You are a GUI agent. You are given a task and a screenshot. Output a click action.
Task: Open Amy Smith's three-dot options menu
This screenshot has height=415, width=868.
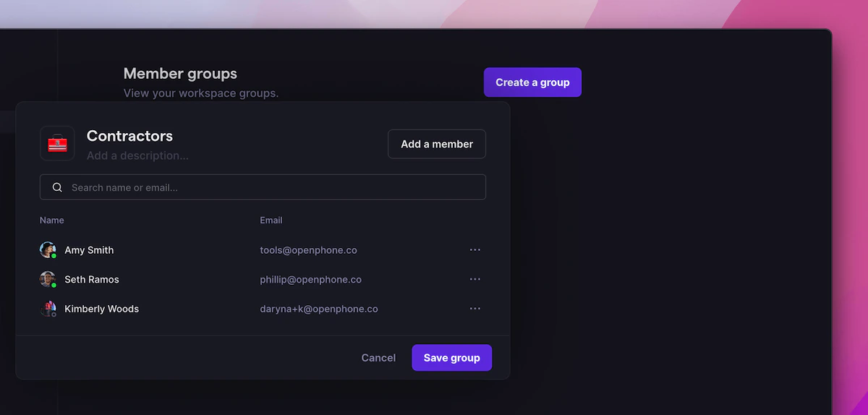point(475,249)
